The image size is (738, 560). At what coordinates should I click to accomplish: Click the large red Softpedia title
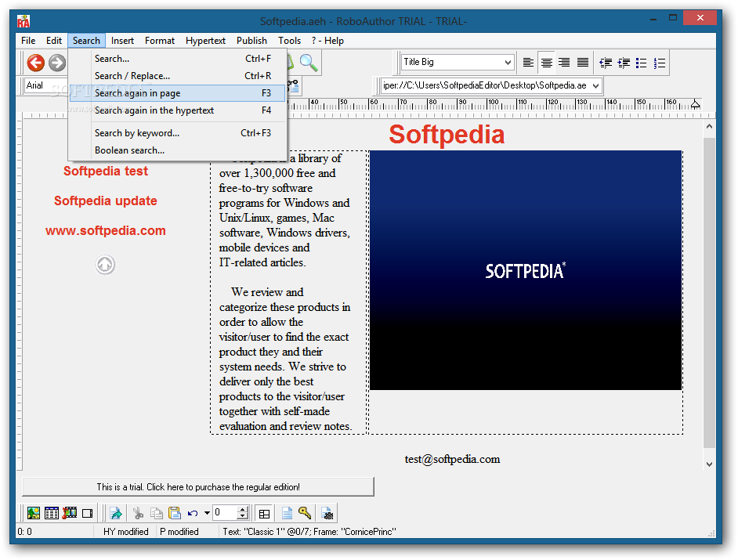pyautogui.click(x=447, y=134)
